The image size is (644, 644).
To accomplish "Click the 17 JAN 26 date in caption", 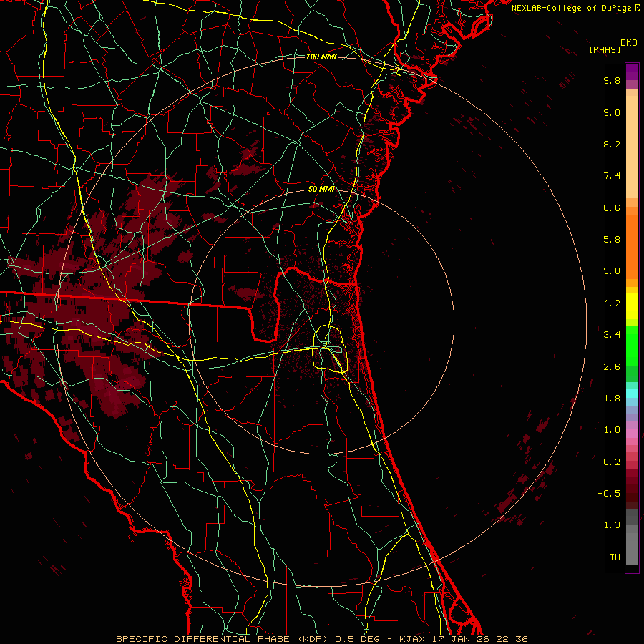I will coord(460,639).
